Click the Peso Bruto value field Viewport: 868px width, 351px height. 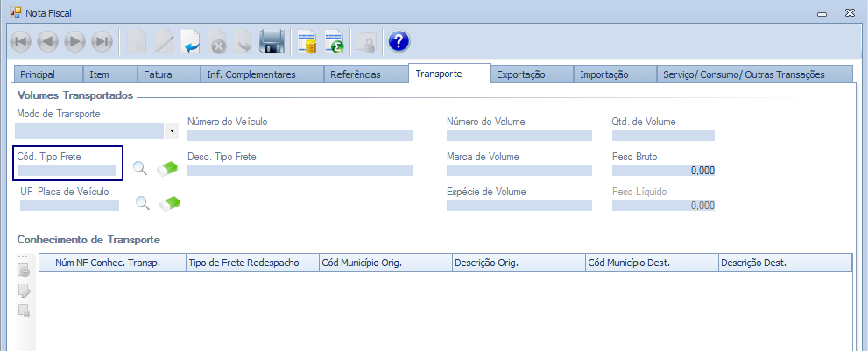[x=663, y=171]
